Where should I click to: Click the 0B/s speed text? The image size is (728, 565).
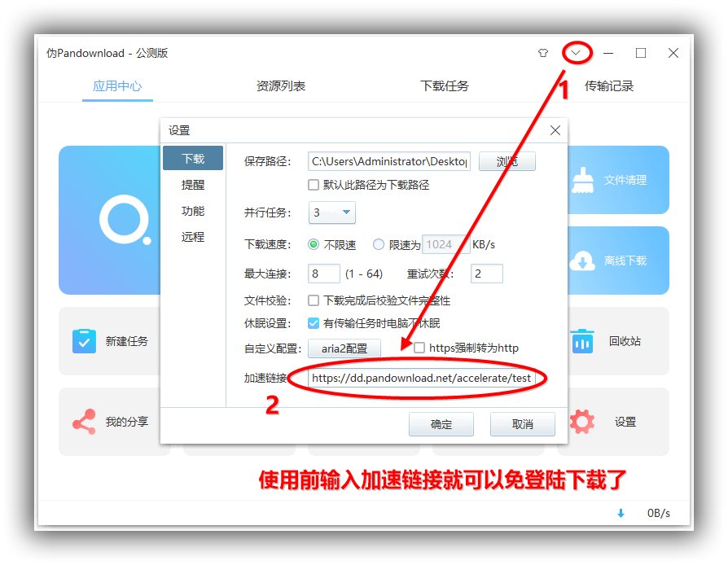[x=658, y=513]
